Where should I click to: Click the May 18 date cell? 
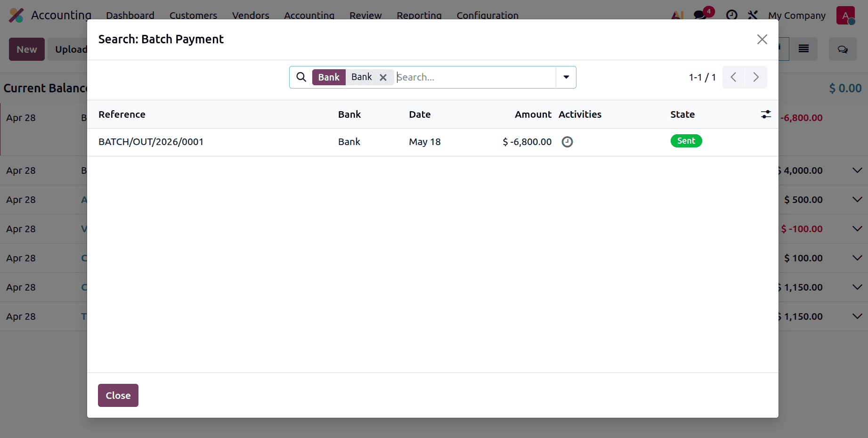tap(425, 142)
